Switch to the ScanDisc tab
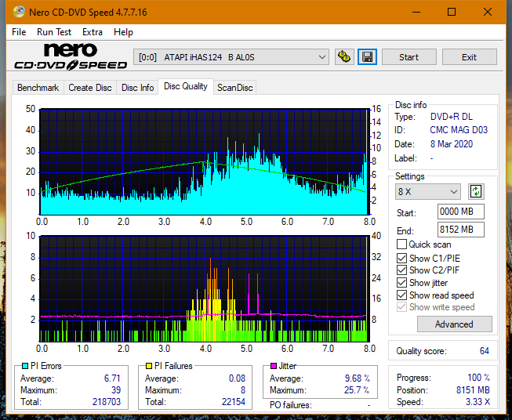The height and width of the screenshot is (420, 512). (234, 88)
